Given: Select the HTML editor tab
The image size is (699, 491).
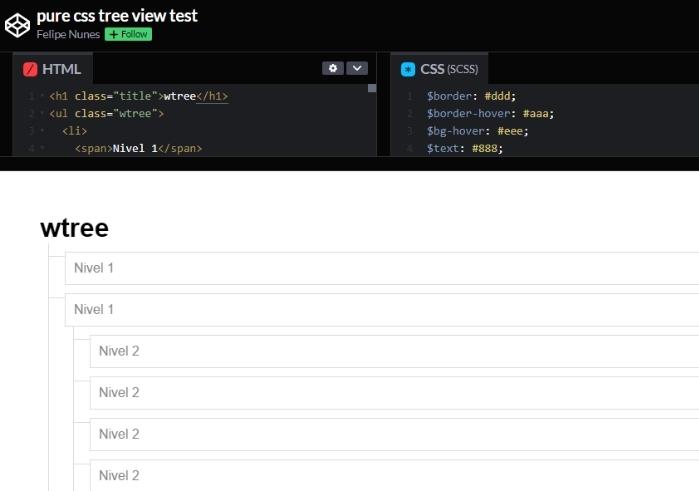Looking at the screenshot, I should (x=53, y=69).
